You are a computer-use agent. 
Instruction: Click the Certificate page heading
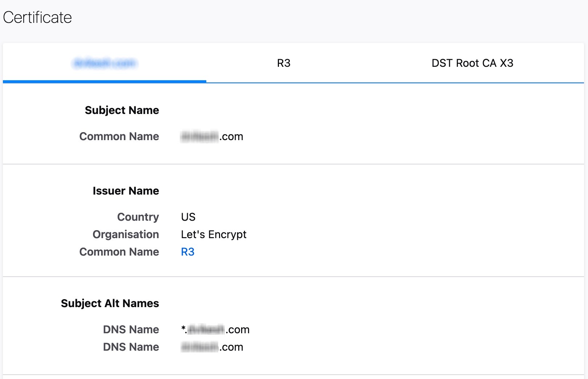pyautogui.click(x=37, y=17)
